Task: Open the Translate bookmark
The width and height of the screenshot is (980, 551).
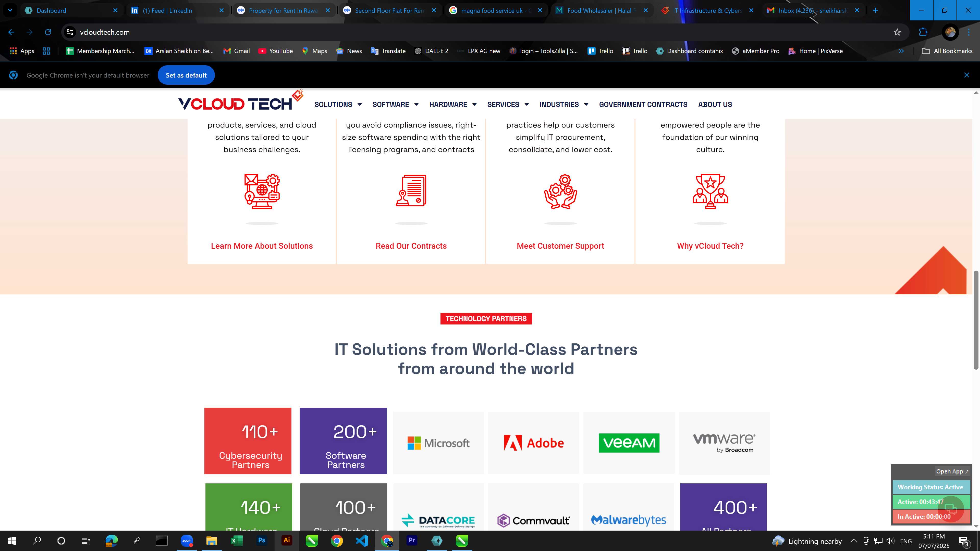Action: coord(388,51)
